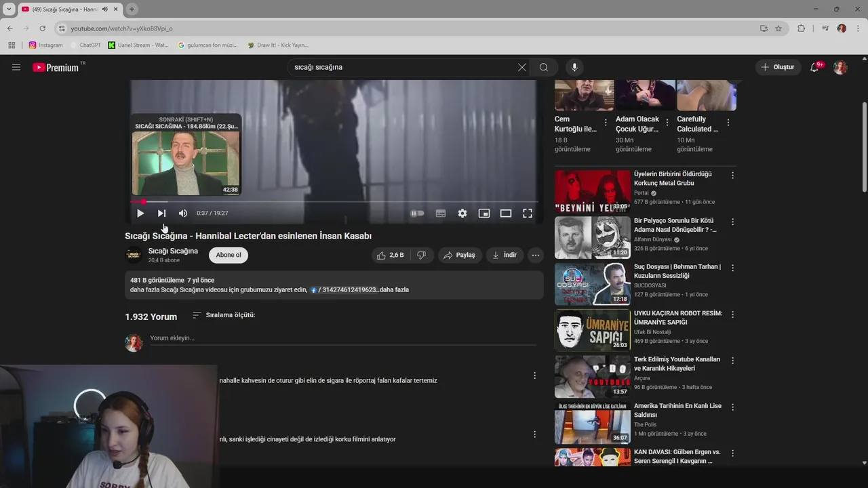This screenshot has height=488, width=868.
Task: Open Amerika Tarihinin En Kanlı Lise title
Action: click(677, 410)
